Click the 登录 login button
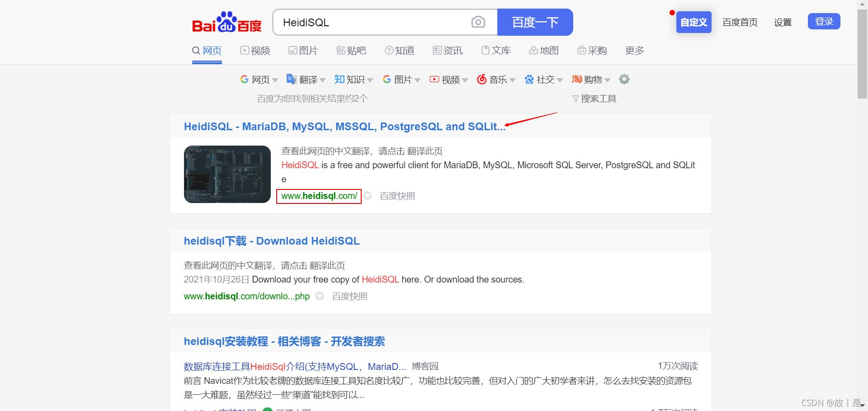The height and width of the screenshot is (411, 868). pyautogui.click(x=824, y=21)
